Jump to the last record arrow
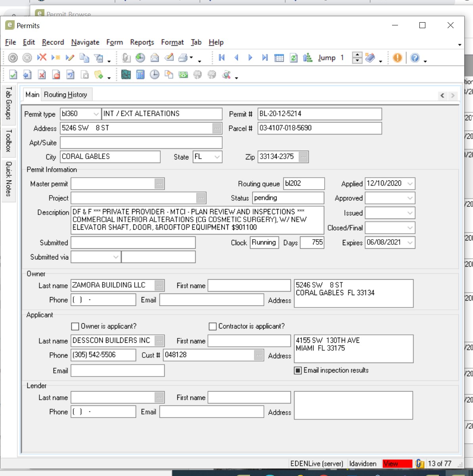473x476 pixels. pyautogui.click(x=265, y=58)
